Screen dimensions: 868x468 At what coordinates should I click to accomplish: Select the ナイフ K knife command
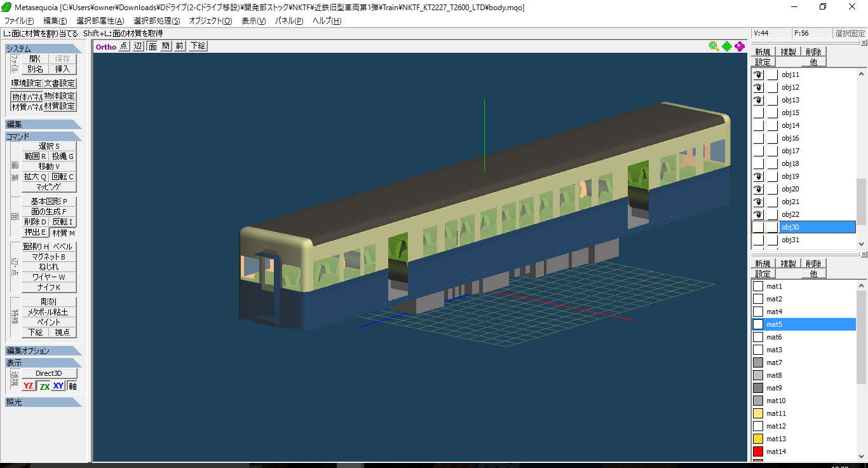pyautogui.click(x=49, y=287)
